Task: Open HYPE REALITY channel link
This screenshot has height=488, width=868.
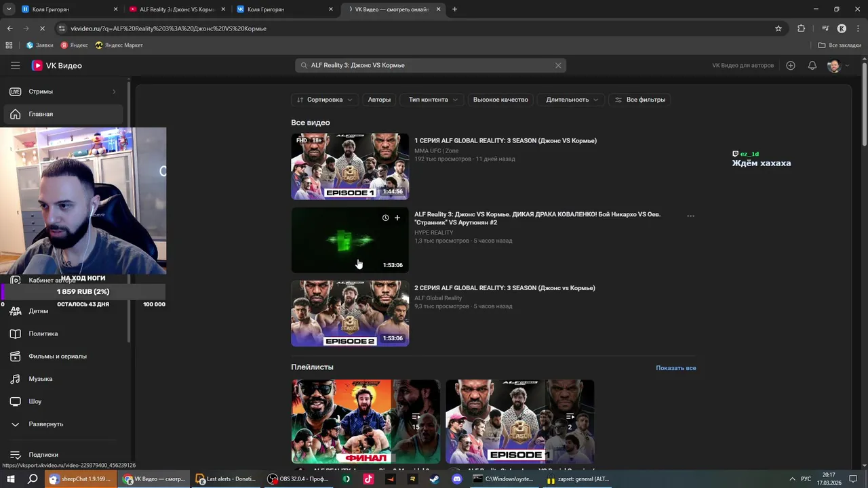Action: [433, 232]
